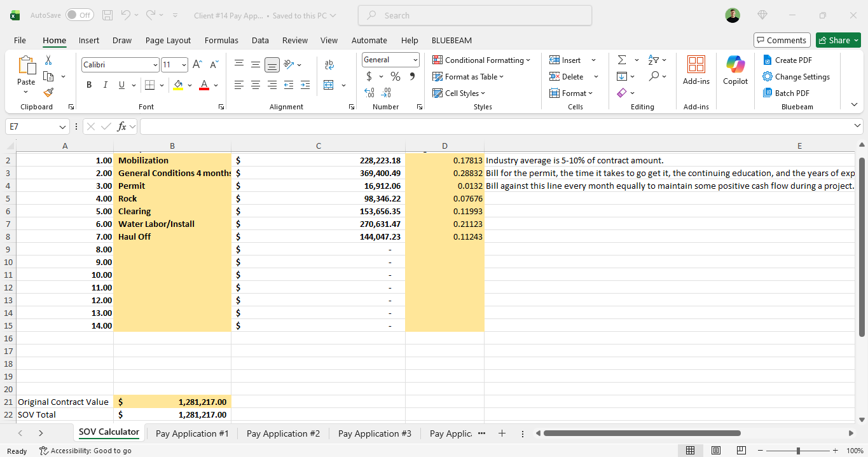Screen dimensions: 868x457
Task: Click the Paste clipboard icon
Action: [26, 65]
